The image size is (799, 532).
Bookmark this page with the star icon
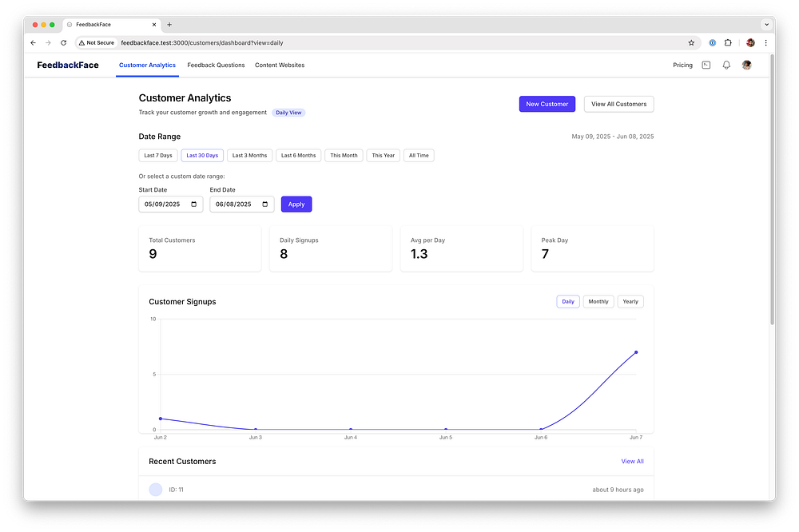click(691, 43)
